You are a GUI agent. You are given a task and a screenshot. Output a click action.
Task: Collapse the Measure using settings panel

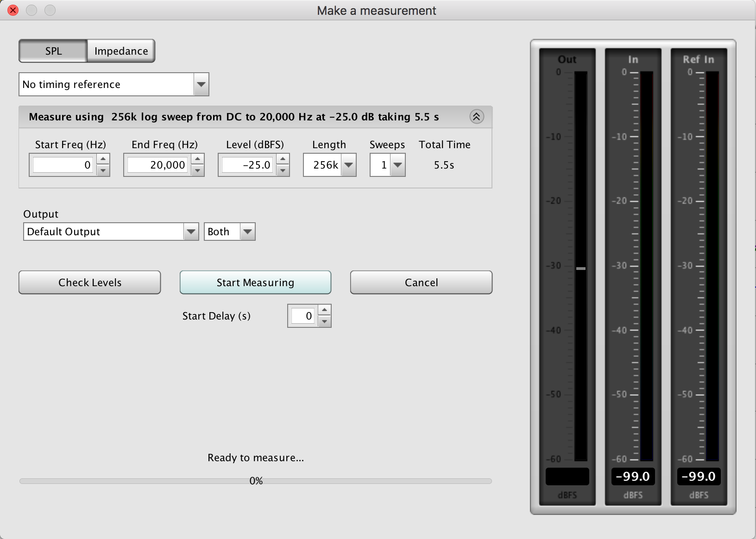(476, 117)
